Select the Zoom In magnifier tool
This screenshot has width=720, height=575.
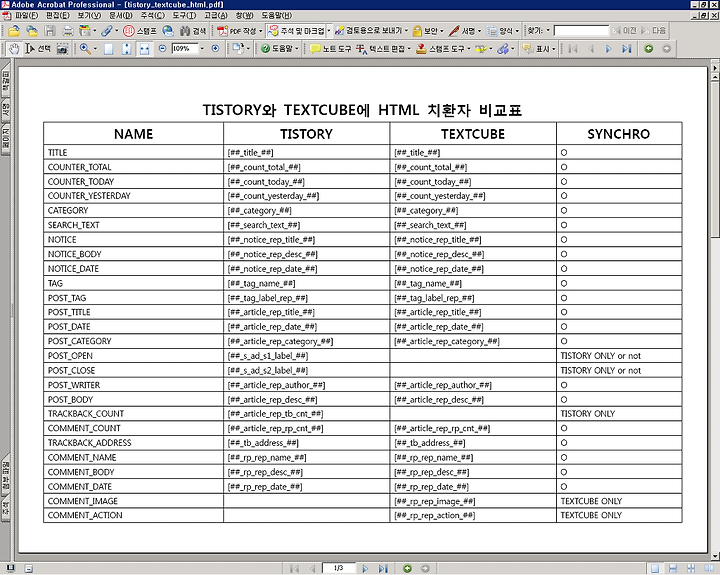[85, 49]
